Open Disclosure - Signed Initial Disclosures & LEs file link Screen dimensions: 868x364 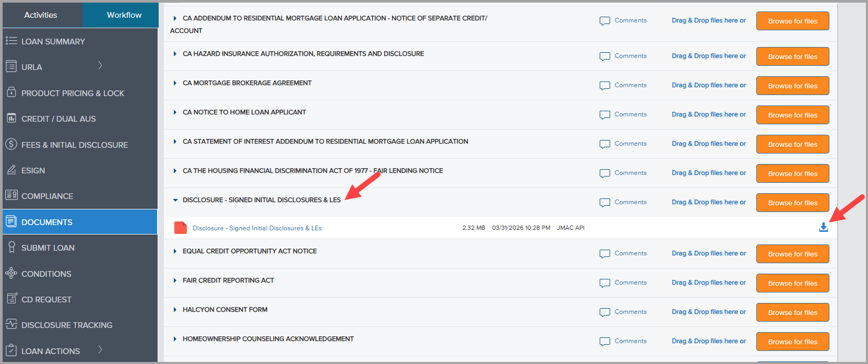tap(257, 228)
